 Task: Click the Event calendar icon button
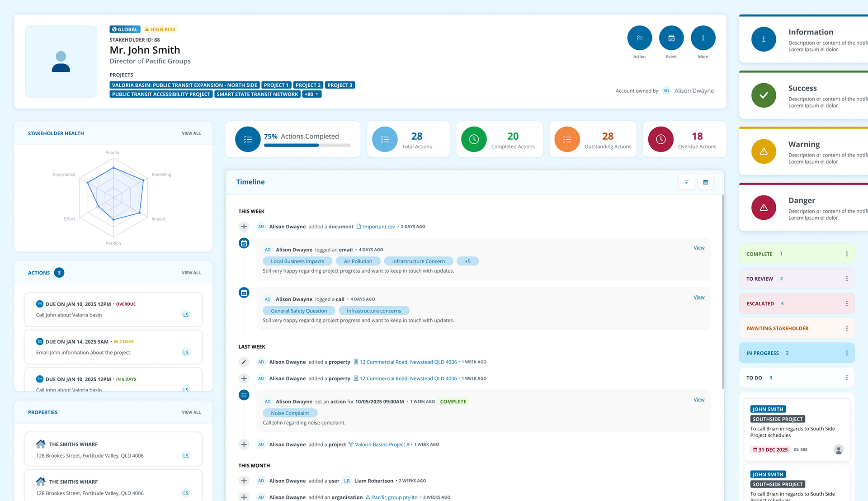tap(671, 38)
